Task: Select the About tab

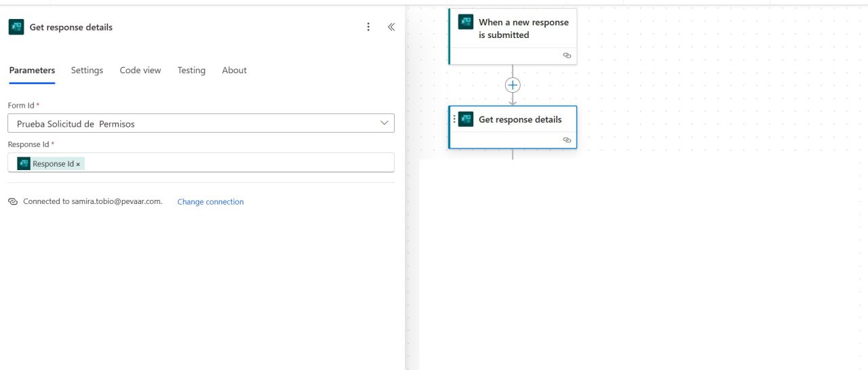Action: (234, 70)
